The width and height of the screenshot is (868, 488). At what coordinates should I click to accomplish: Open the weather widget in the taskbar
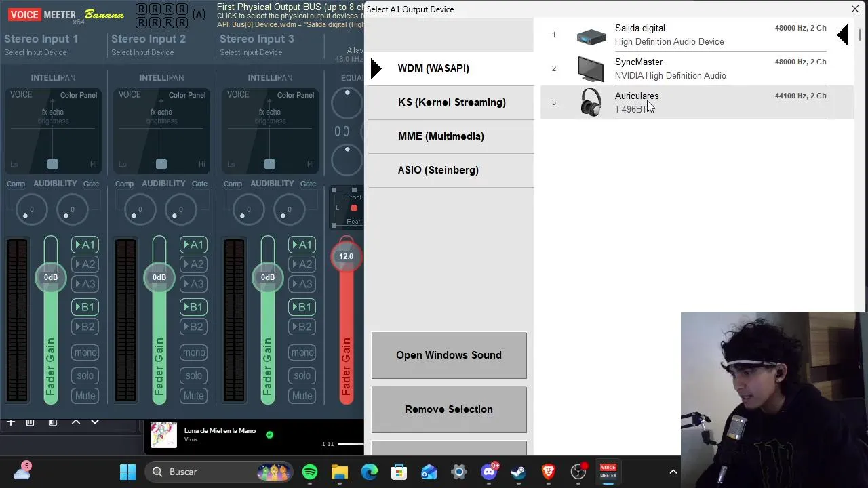point(22,472)
